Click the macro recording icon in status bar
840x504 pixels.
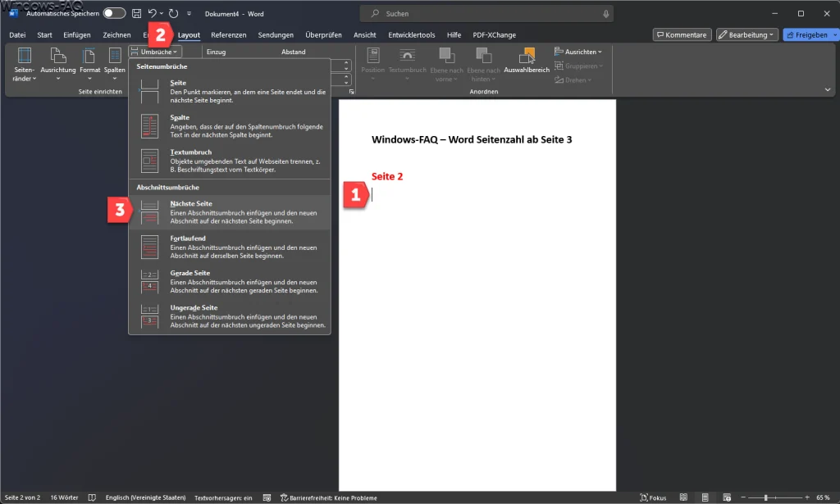pos(267,497)
